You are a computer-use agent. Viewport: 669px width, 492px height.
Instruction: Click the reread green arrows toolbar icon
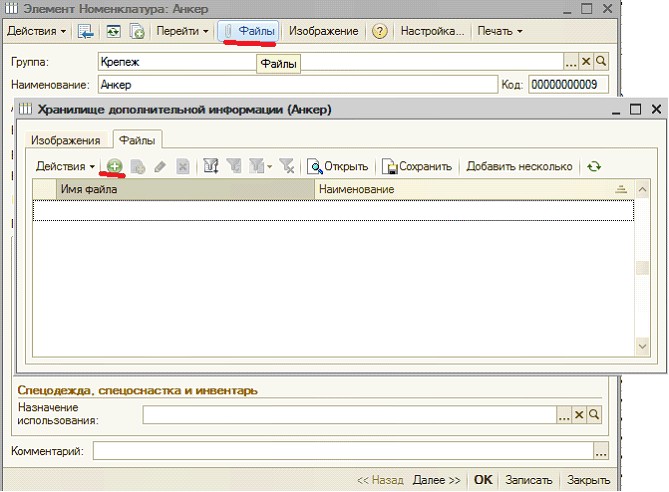click(x=113, y=31)
